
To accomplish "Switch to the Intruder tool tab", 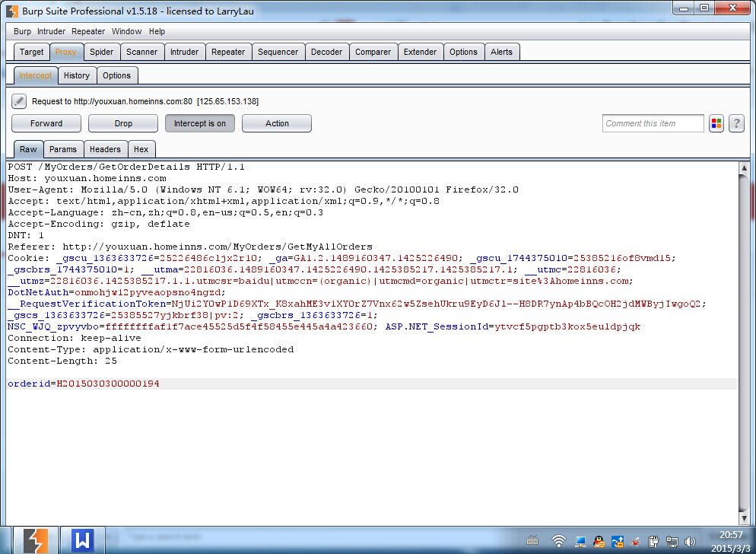I will [184, 52].
